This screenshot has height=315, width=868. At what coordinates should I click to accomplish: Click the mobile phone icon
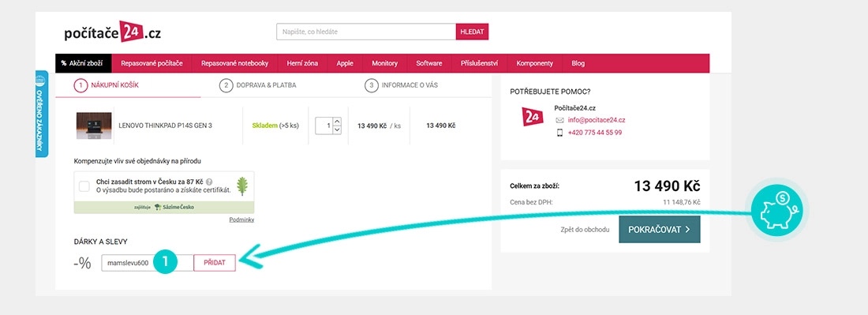click(x=559, y=133)
